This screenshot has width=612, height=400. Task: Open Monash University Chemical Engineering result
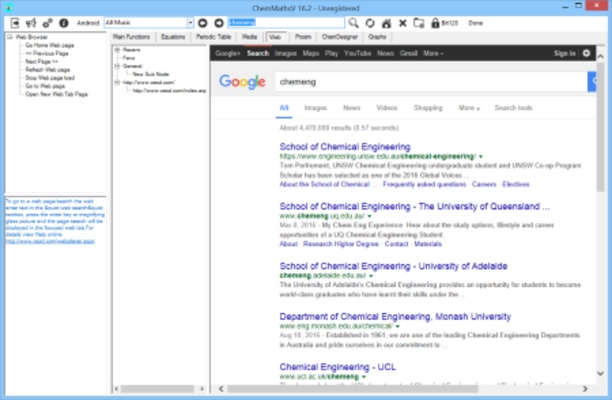395,316
